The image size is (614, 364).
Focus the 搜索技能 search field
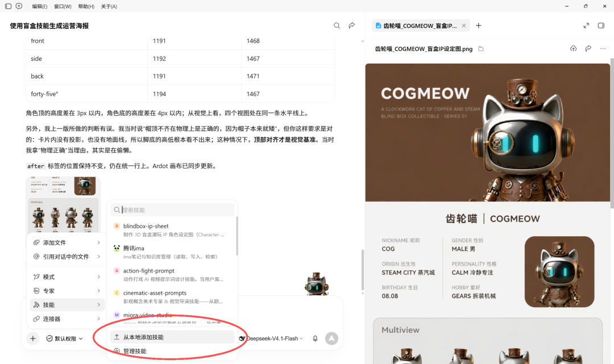(x=172, y=210)
